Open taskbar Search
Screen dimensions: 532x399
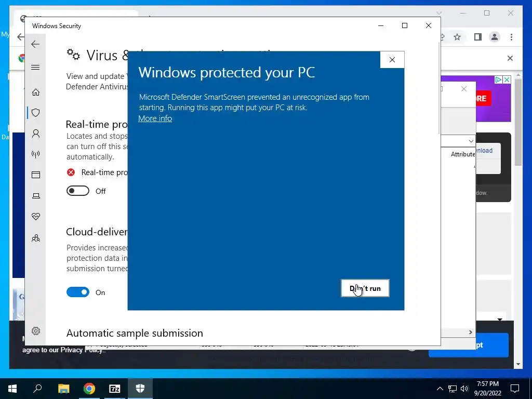[x=37, y=389]
